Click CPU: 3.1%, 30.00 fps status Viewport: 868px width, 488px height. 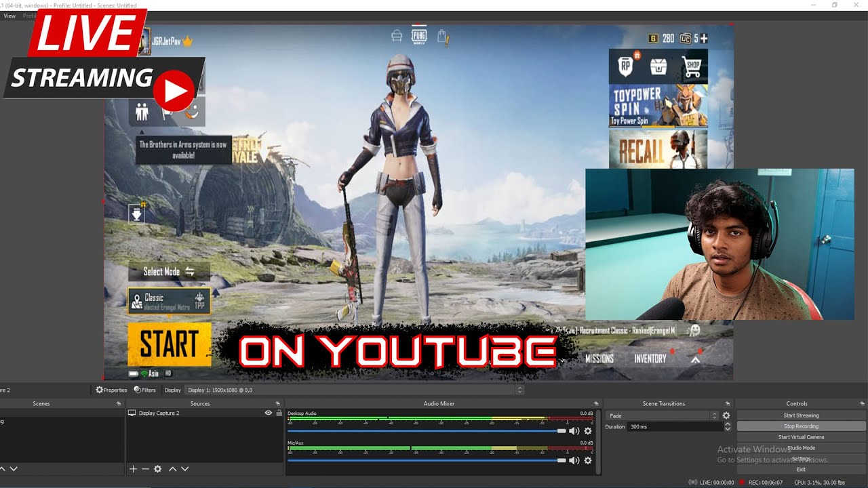(x=819, y=483)
